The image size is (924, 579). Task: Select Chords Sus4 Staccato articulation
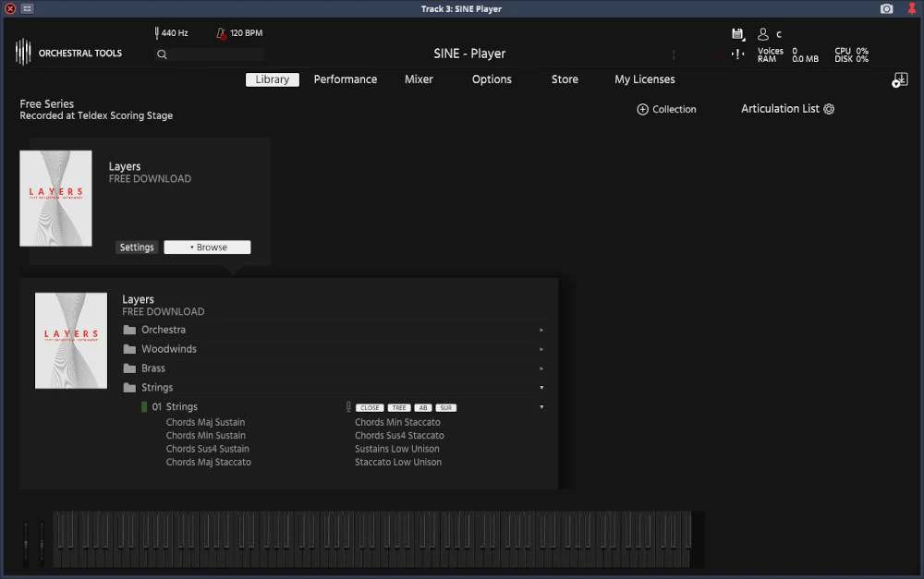[x=399, y=436]
